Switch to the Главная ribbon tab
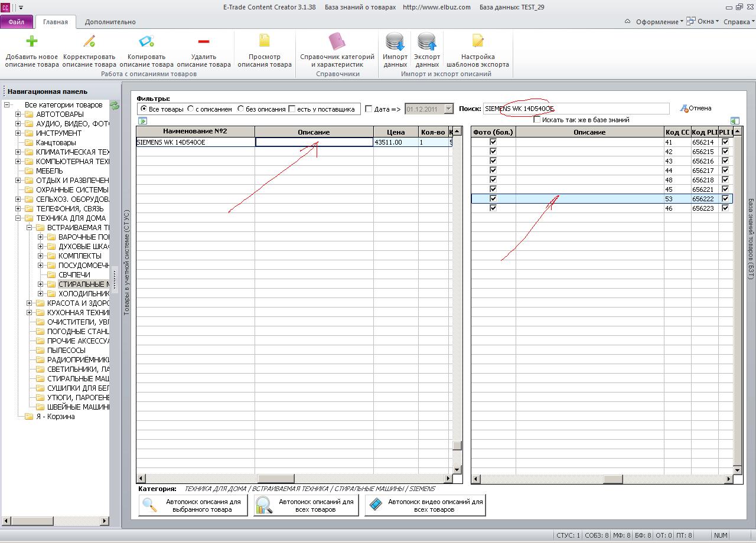Viewport: 756px width, 543px height. click(56, 22)
